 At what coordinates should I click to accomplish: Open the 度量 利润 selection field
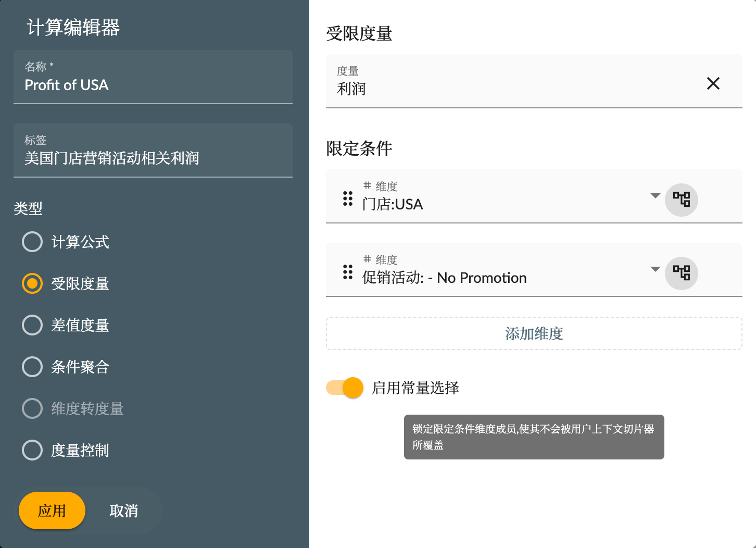coord(510,83)
